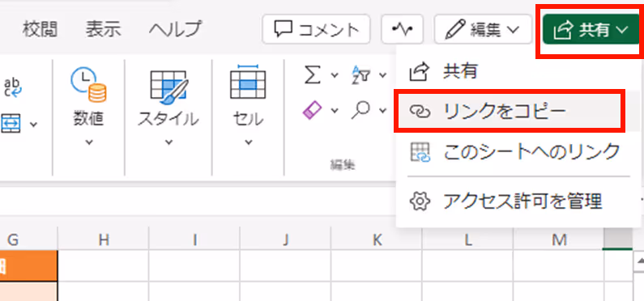Click the Clear eraser icon
This screenshot has width=644, height=301.
click(312, 110)
